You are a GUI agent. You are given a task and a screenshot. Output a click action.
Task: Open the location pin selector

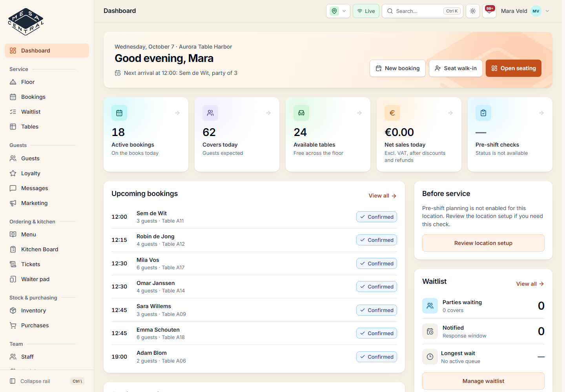(338, 11)
